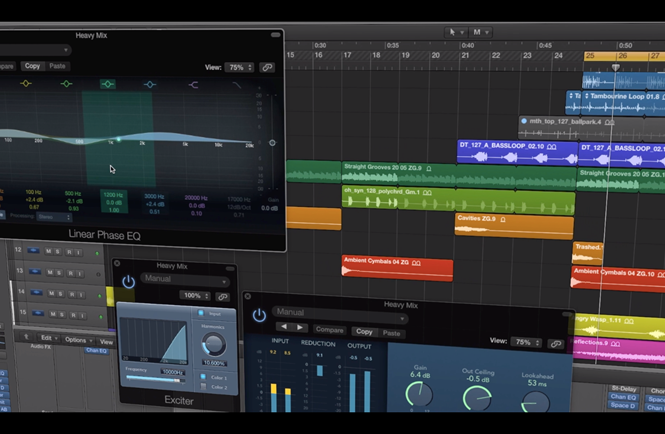This screenshot has width=665, height=434.
Task: Open the mixer Options menu
Action: 77,340
